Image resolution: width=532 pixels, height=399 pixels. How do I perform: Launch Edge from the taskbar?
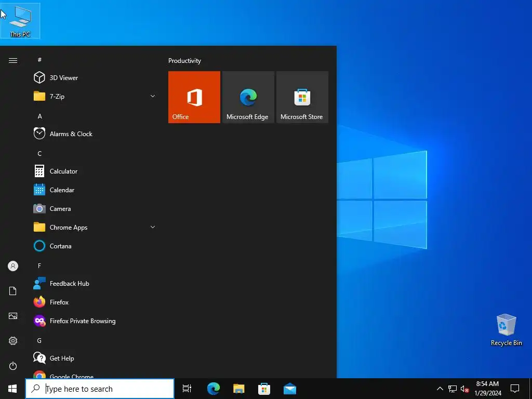214,389
